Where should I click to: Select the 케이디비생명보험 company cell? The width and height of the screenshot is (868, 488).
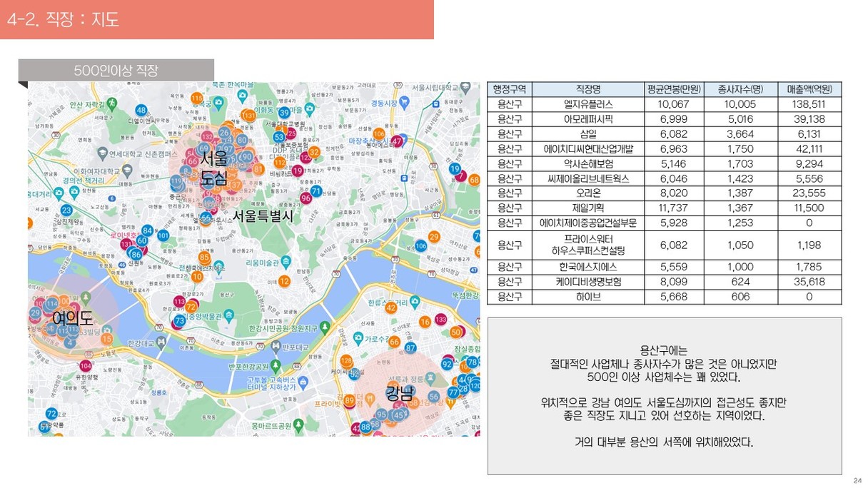pyautogui.click(x=588, y=282)
